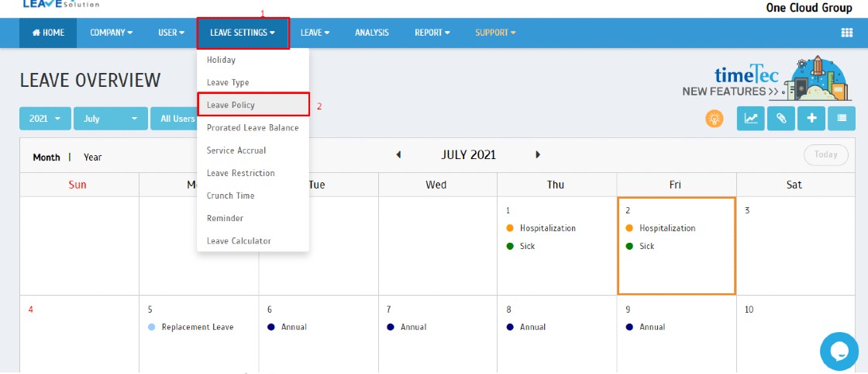Viewport: 868px width, 374px height.
Task: Click Annual entry on July 7
Action: click(407, 327)
